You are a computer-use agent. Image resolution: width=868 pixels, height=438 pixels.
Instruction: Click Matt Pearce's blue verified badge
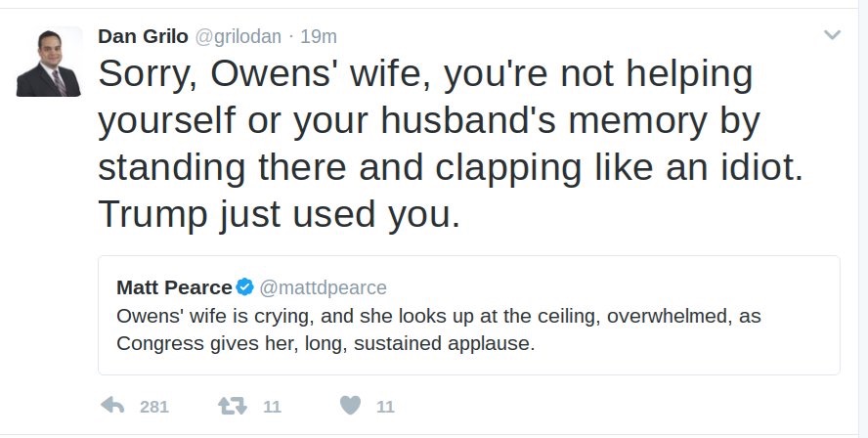click(245, 287)
